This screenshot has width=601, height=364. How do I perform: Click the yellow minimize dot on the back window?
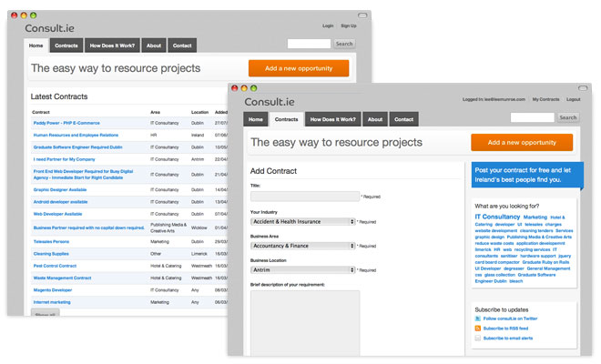click(x=24, y=15)
